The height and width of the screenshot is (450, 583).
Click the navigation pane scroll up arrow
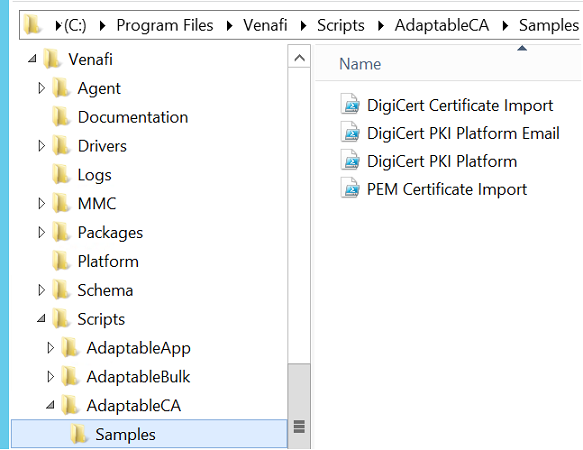(299, 58)
